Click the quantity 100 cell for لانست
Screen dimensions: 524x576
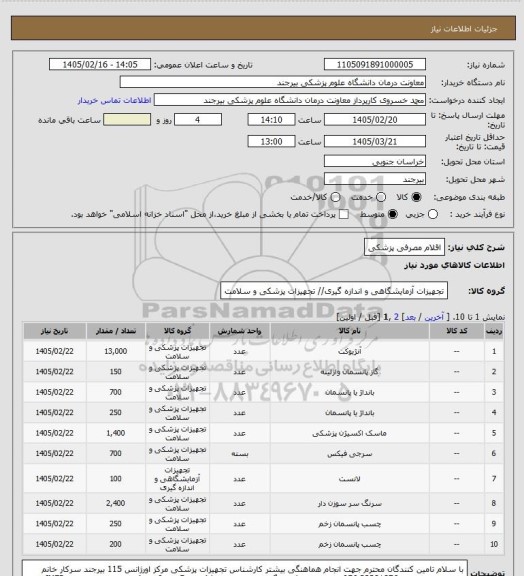click(116, 479)
